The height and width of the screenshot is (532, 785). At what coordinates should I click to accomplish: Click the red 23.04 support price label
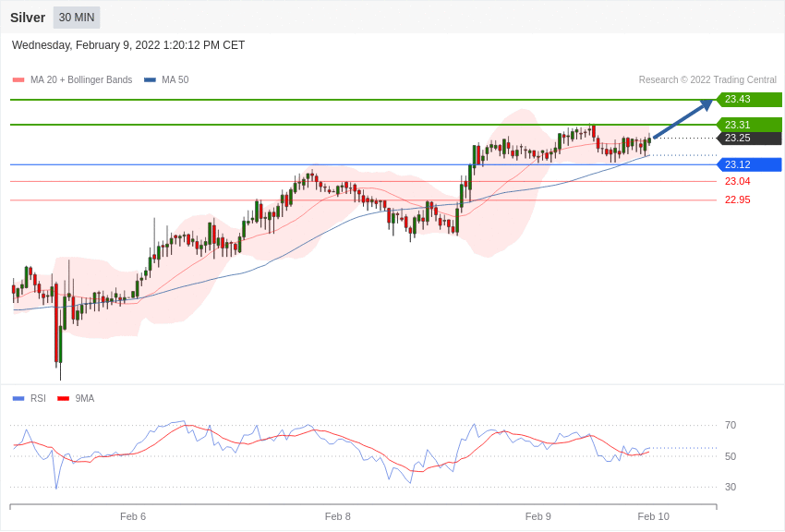tap(738, 181)
